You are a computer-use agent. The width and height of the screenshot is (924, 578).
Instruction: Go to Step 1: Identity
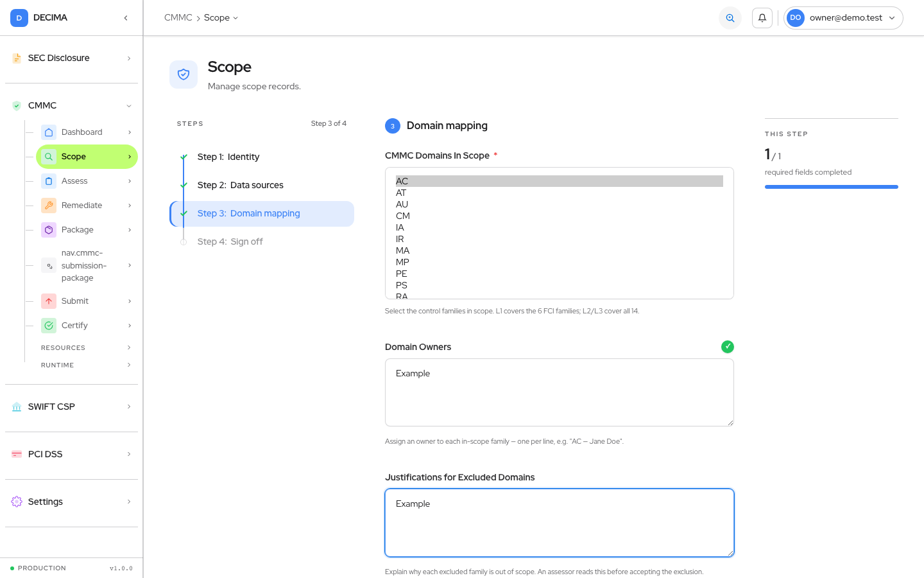click(262, 157)
